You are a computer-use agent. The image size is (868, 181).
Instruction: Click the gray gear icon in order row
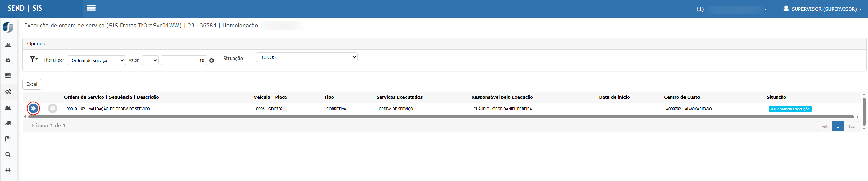(x=53, y=109)
